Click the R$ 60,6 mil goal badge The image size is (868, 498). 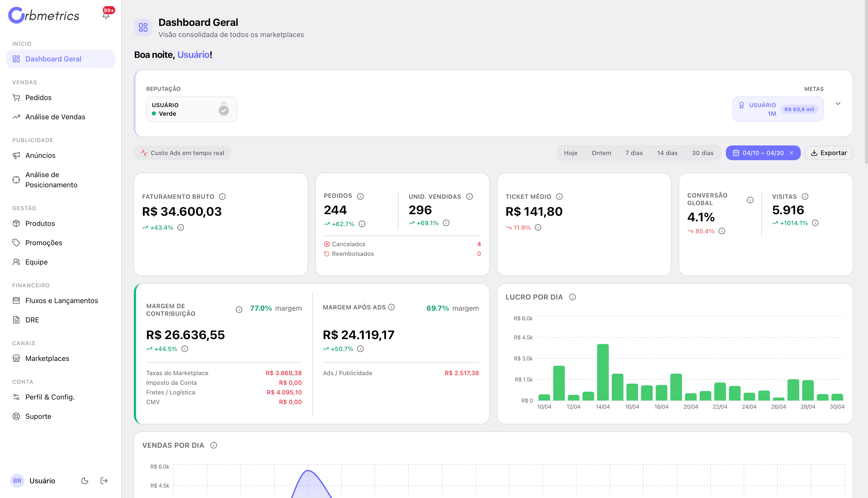tap(799, 109)
